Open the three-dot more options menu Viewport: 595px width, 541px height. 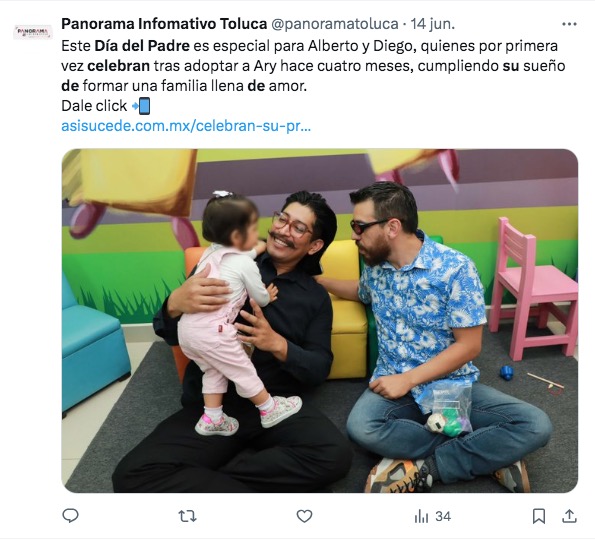point(569,24)
